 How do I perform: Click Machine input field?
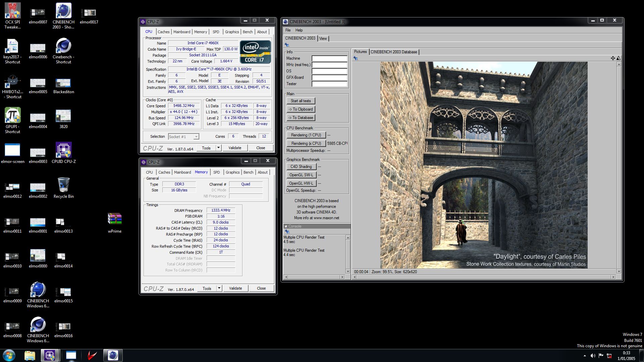coord(329,58)
